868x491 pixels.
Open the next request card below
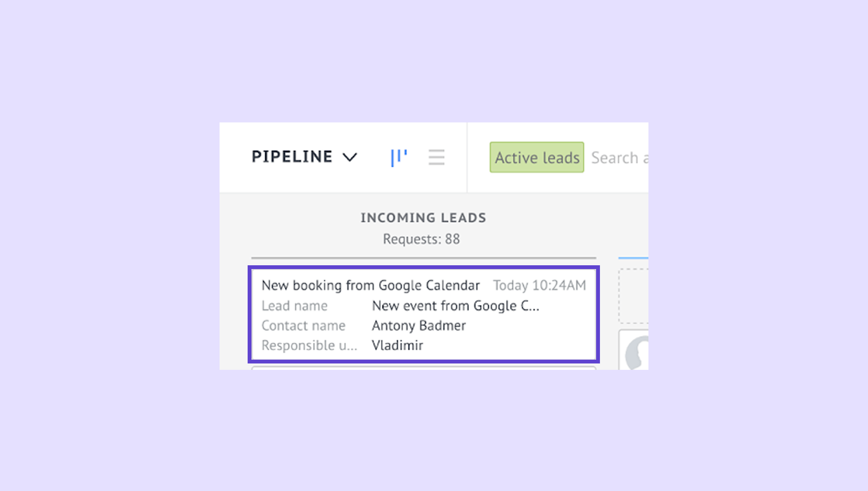click(423, 368)
